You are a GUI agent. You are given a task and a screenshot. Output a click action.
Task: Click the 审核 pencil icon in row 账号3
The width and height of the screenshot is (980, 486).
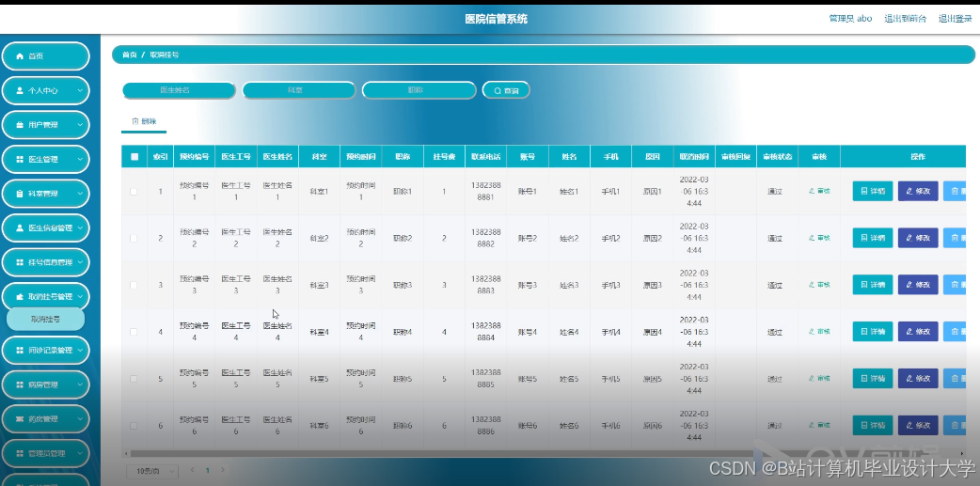click(x=812, y=285)
